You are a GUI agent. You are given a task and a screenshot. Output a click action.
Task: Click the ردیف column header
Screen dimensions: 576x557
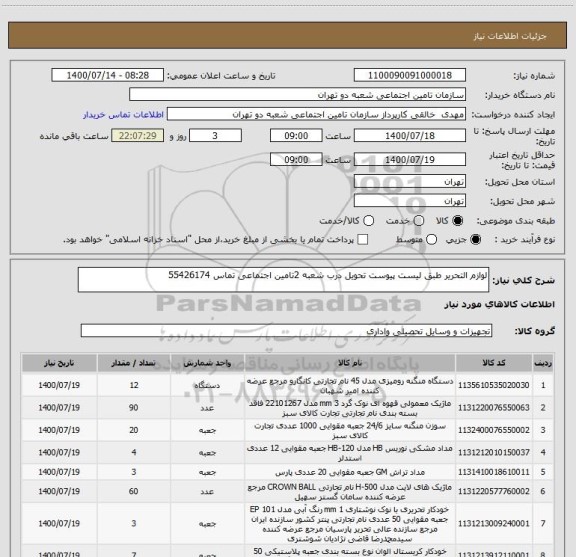[543, 363]
